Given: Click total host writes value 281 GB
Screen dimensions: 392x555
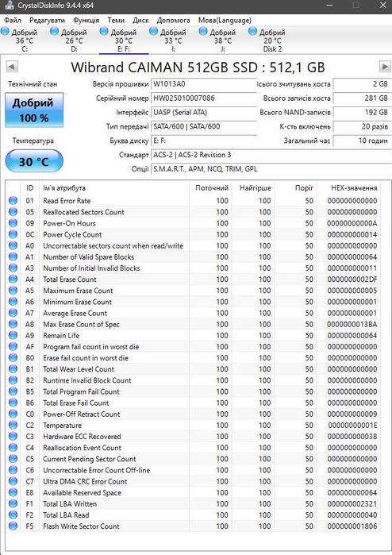Looking at the screenshot, I should (362, 98).
